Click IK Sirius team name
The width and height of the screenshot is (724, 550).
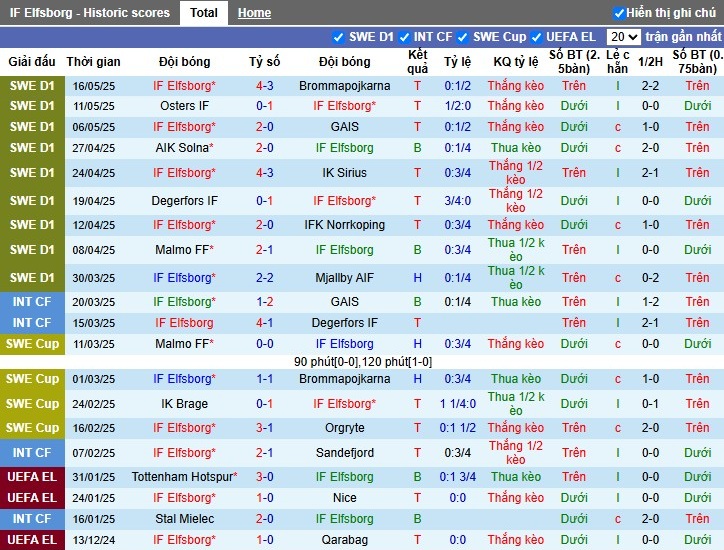[344, 173]
